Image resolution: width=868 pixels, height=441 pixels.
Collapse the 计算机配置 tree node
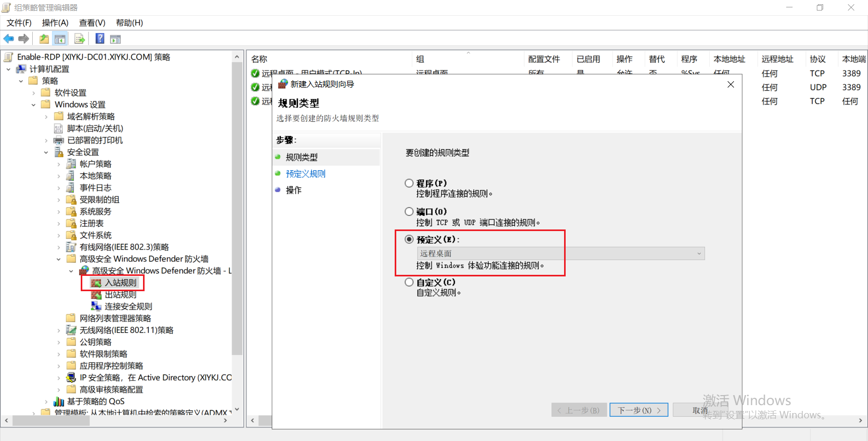[x=8, y=69]
